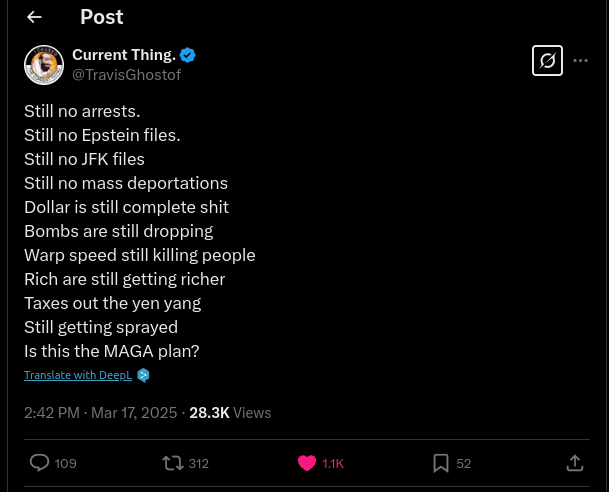Viewport: 609px width, 492px height.
Task: Click the reply speech bubble icon
Action: point(40,463)
